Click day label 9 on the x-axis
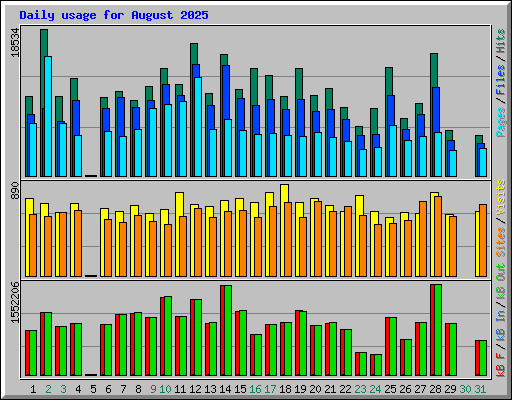Viewport: 512px width, 400px height. tap(153, 389)
